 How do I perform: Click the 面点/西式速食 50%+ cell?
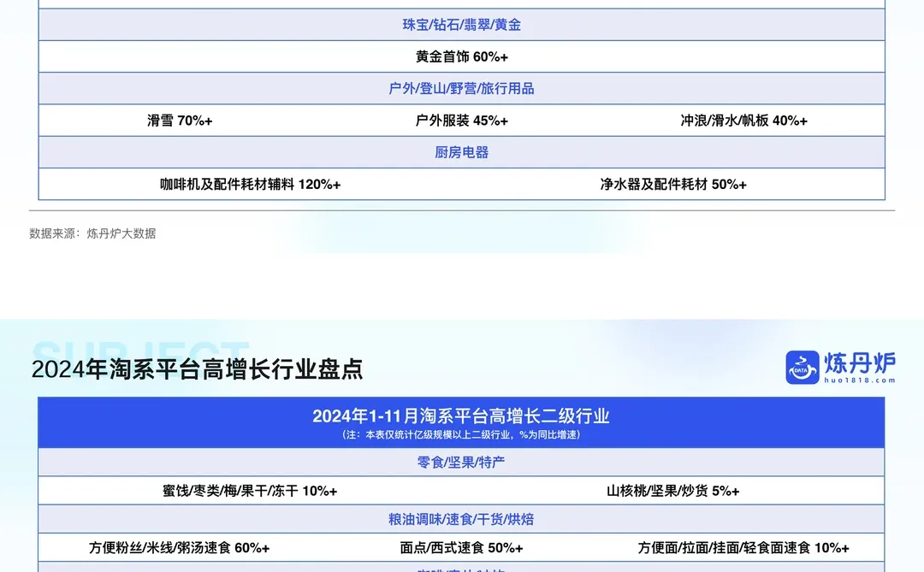click(x=461, y=548)
